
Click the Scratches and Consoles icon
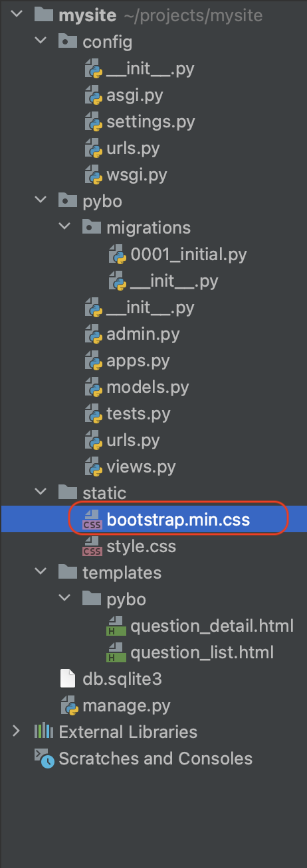click(44, 758)
